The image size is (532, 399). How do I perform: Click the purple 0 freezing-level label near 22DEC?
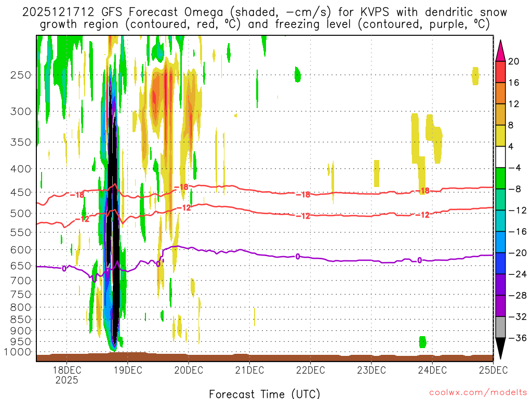(298, 257)
